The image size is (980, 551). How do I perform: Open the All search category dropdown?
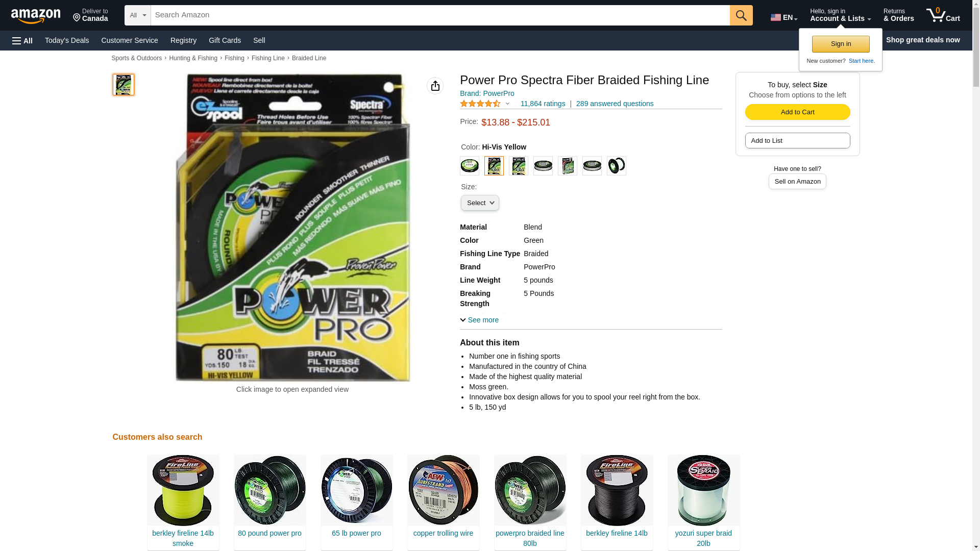click(x=138, y=15)
